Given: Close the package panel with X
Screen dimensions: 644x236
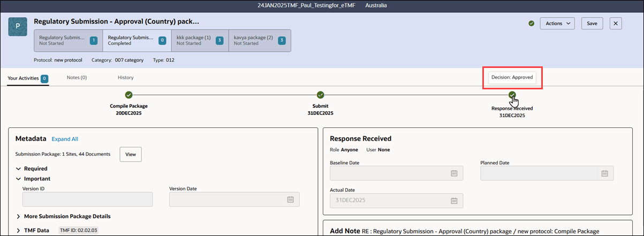Looking at the screenshot, I should pyautogui.click(x=616, y=24).
